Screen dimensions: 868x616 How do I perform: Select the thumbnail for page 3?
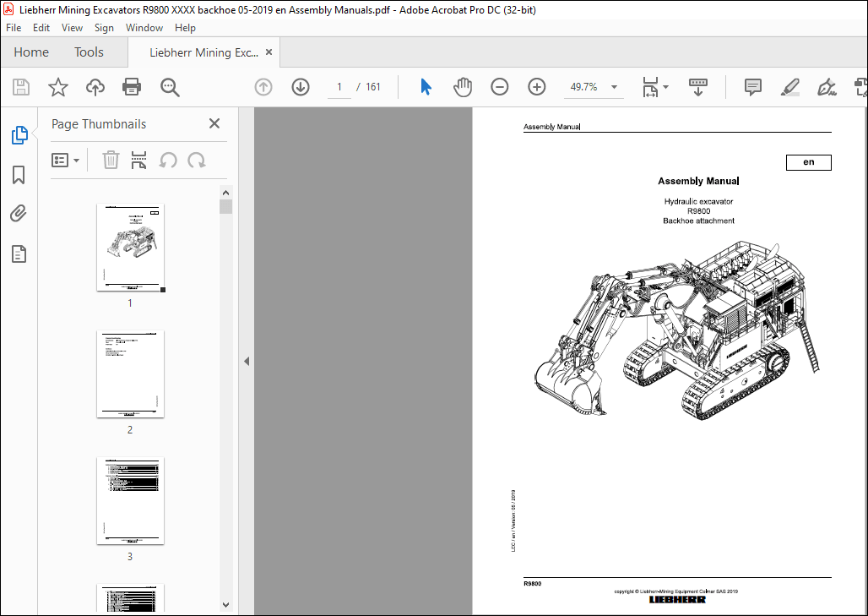tap(130, 500)
